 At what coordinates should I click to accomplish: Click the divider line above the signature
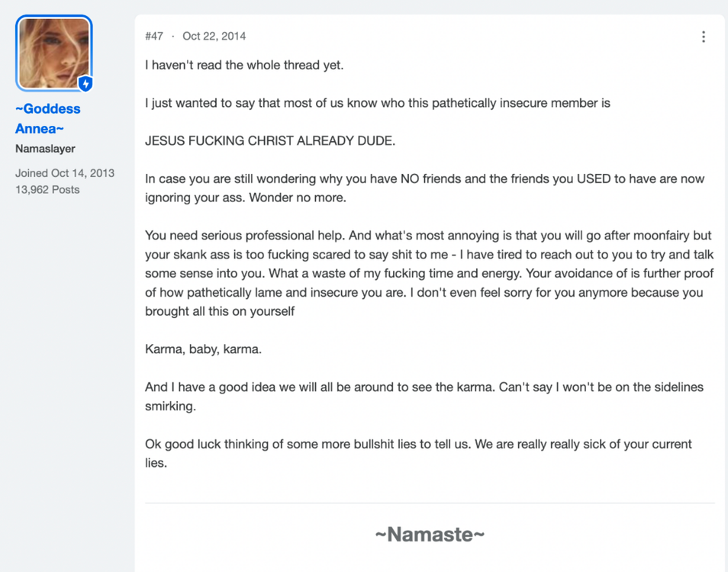[430, 503]
